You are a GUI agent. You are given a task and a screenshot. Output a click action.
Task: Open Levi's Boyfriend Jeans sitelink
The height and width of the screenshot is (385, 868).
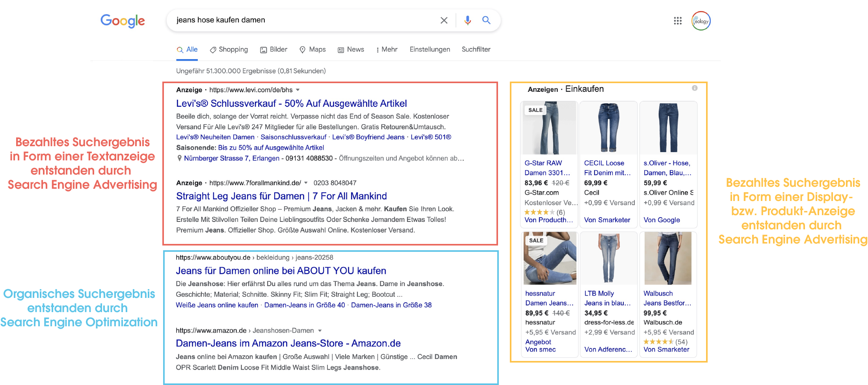(x=368, y=137)
